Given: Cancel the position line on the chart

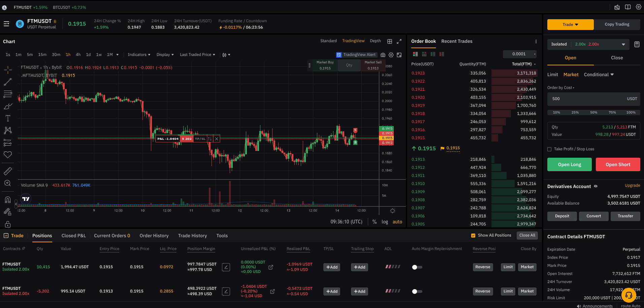Looking at the screenshot, I should (x=217, y=139).
